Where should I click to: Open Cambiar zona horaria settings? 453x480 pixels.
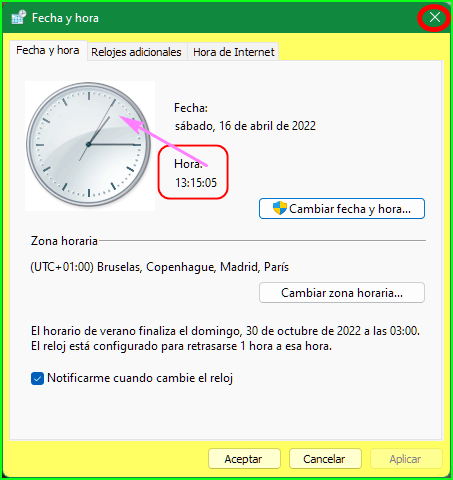(x=342, y=293)
